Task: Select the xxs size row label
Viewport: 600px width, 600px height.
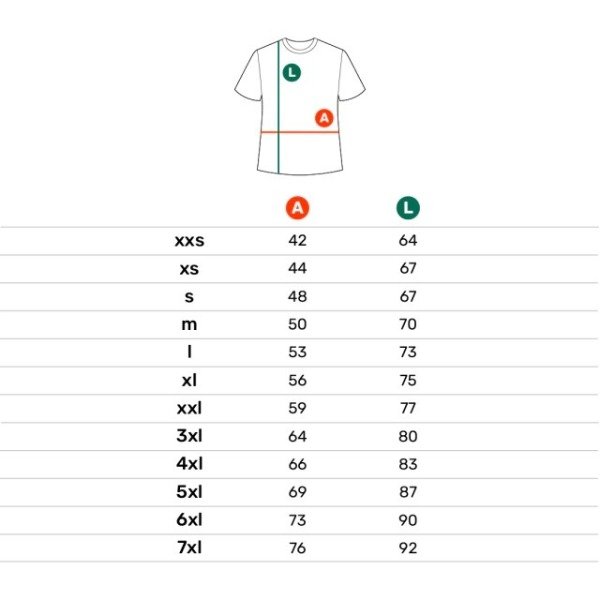Action: coord(189,240)
